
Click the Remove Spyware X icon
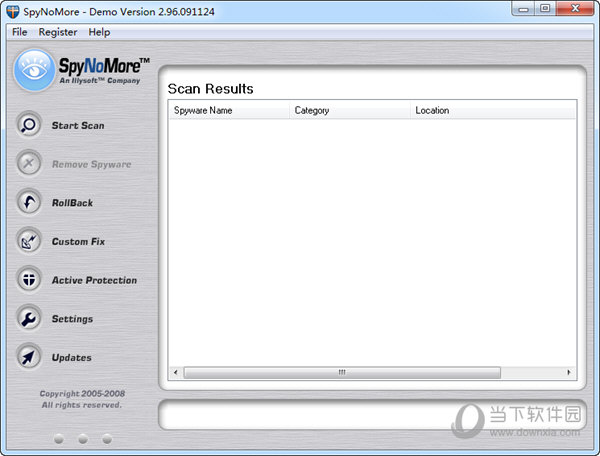pyautogui.click(x=29, y=163)
